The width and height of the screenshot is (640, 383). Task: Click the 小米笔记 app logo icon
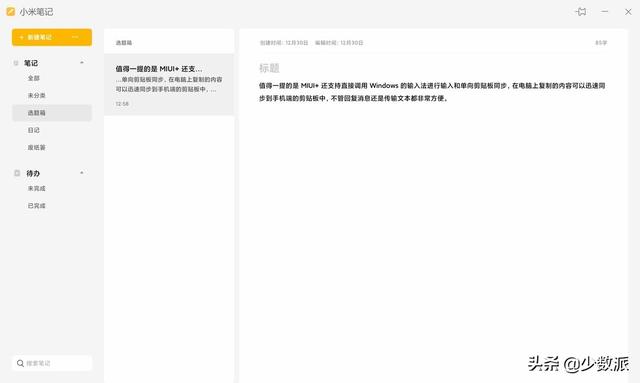click(x=11, y=11)
